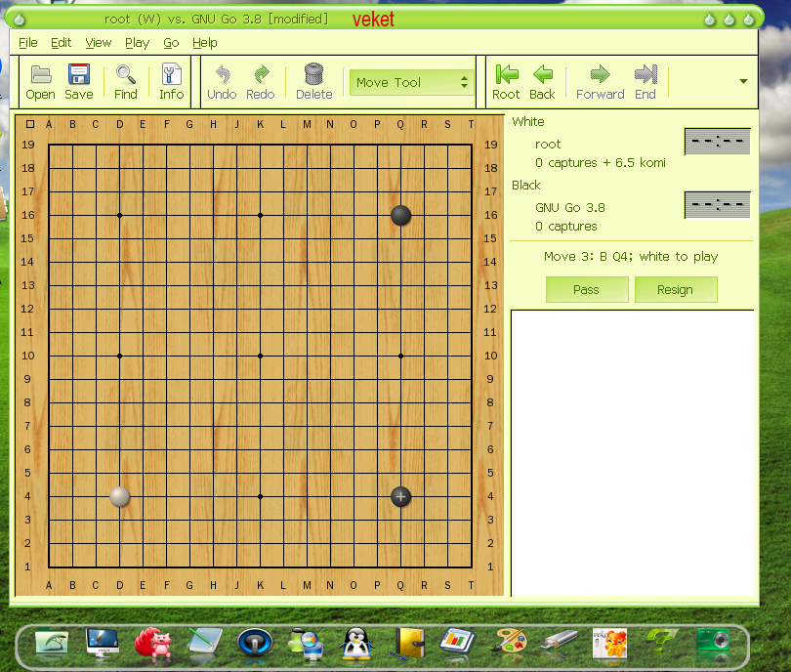Screen dimensions: 791x672
Task: Click the Open folder icon
Action: [x=40, y=82]
